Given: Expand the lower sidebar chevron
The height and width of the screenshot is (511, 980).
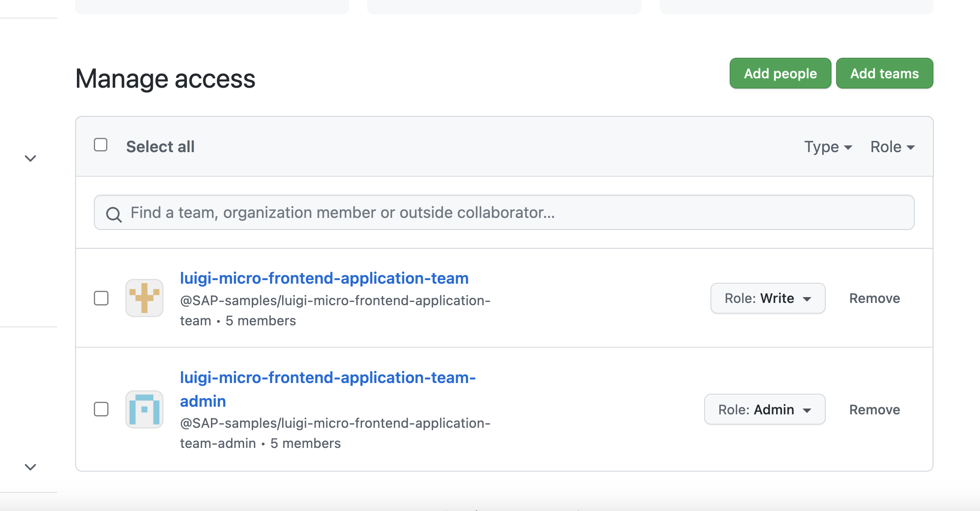Looking at the screenshot, I should [x=30, y=467].
